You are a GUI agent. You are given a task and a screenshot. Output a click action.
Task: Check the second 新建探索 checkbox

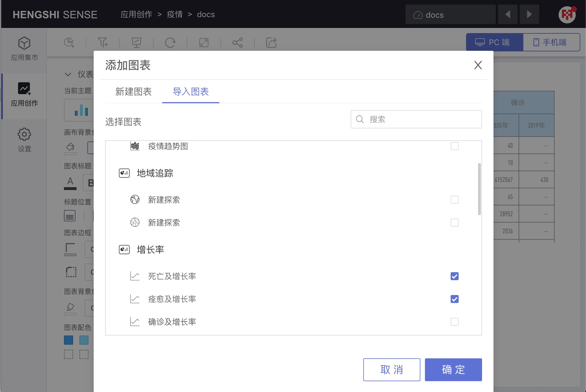(x=455, y=223)
